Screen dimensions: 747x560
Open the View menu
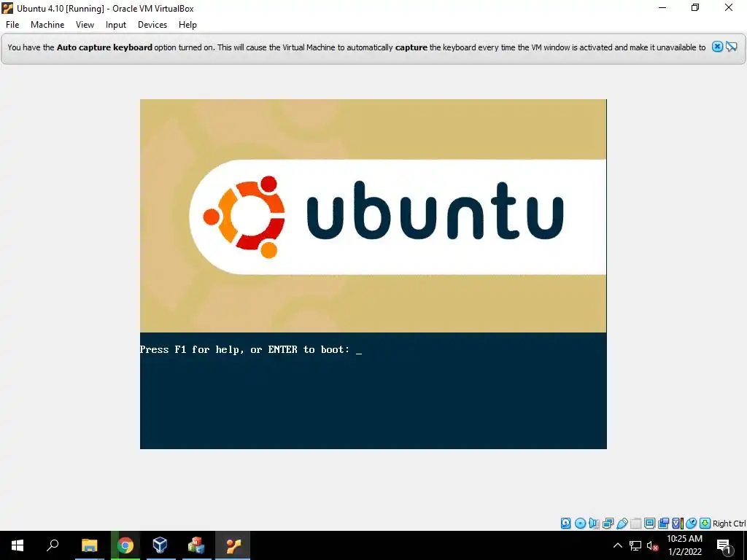coord(85,25)
